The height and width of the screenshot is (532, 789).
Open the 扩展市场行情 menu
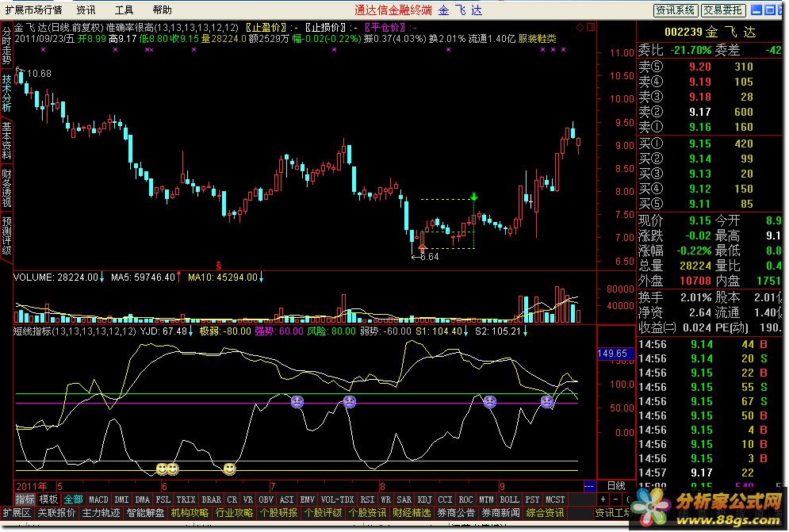(34, 10)
